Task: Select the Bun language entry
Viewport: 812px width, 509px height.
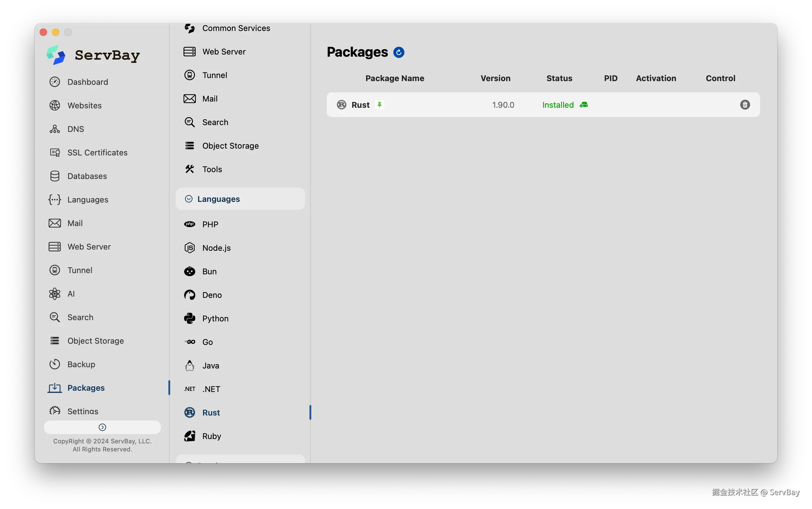Action: coord(209,271)
